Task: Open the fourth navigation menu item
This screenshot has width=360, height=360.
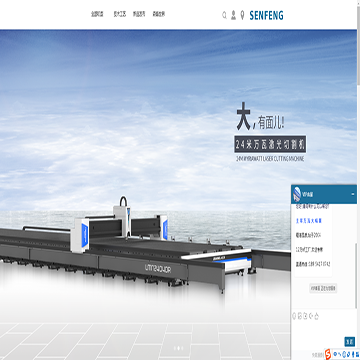Action: coord(159,14)
